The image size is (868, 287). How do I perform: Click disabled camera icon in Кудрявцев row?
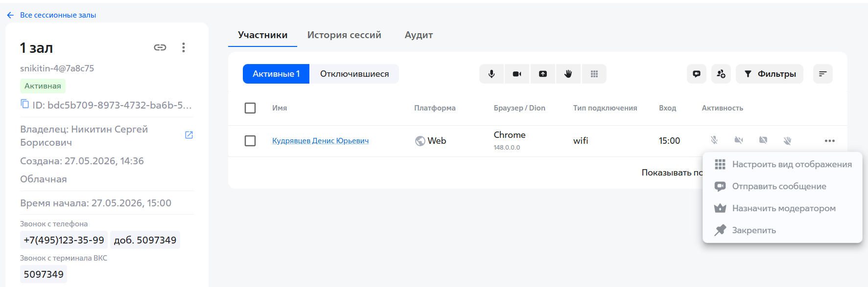(739, 140)
